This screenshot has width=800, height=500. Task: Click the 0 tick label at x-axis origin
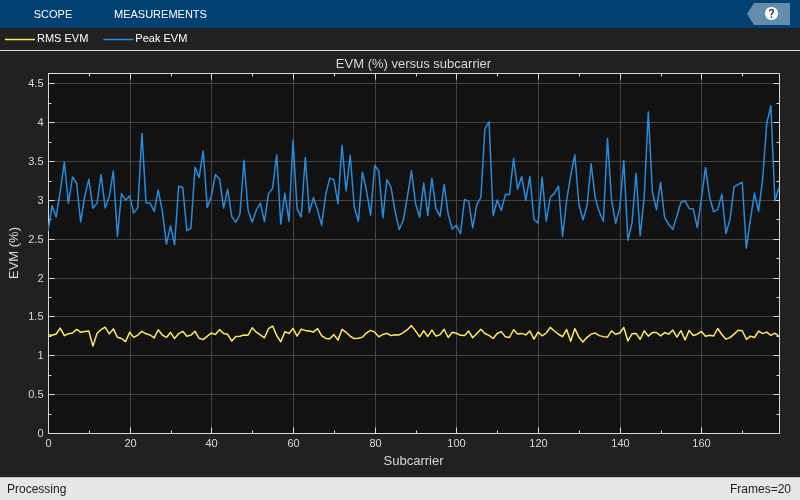pyautogui.click(x=48, y=443)
